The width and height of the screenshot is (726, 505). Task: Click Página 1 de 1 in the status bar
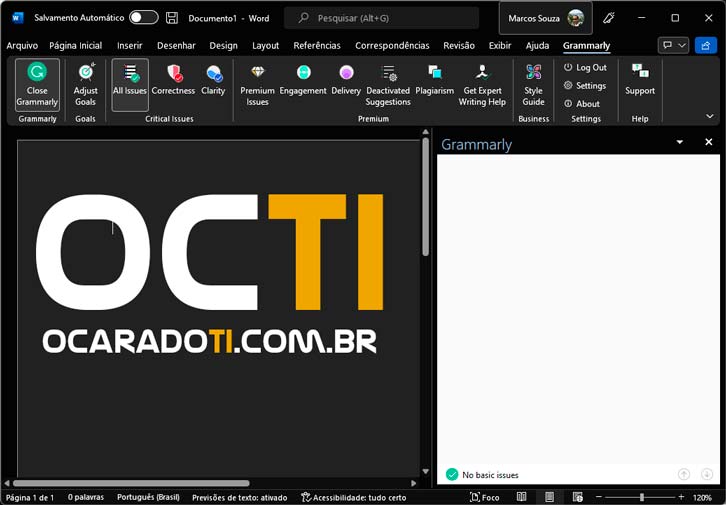coord(30,498)
